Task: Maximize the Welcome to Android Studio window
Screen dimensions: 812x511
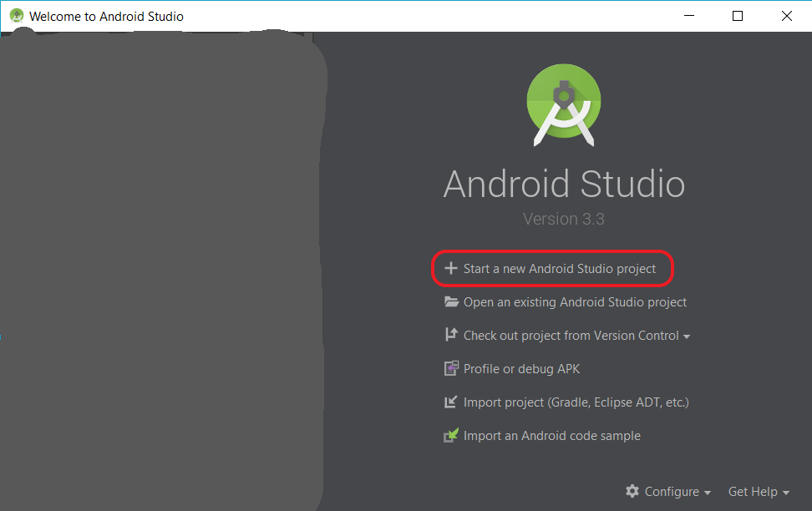Action: [x=738, y=16]
